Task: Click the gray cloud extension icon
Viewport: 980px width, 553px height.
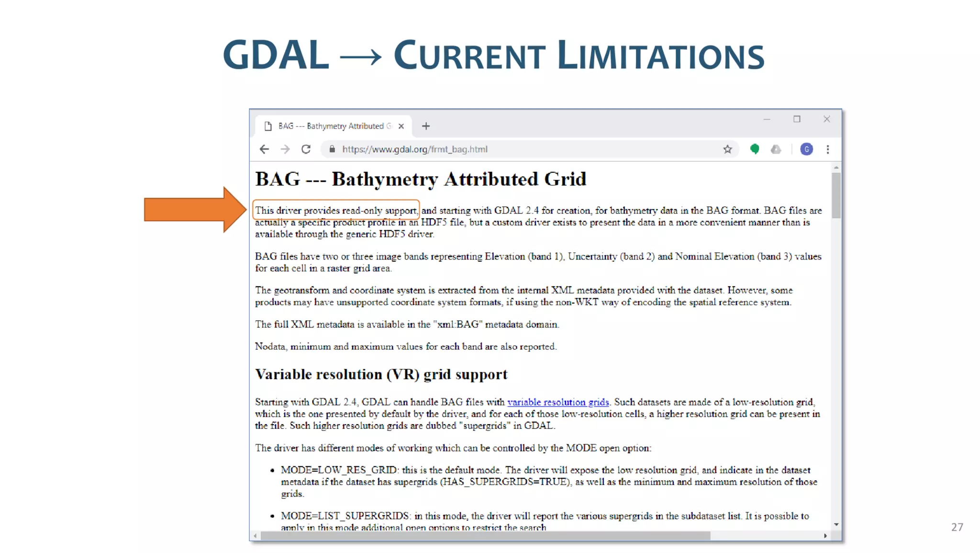Action: 776,149
